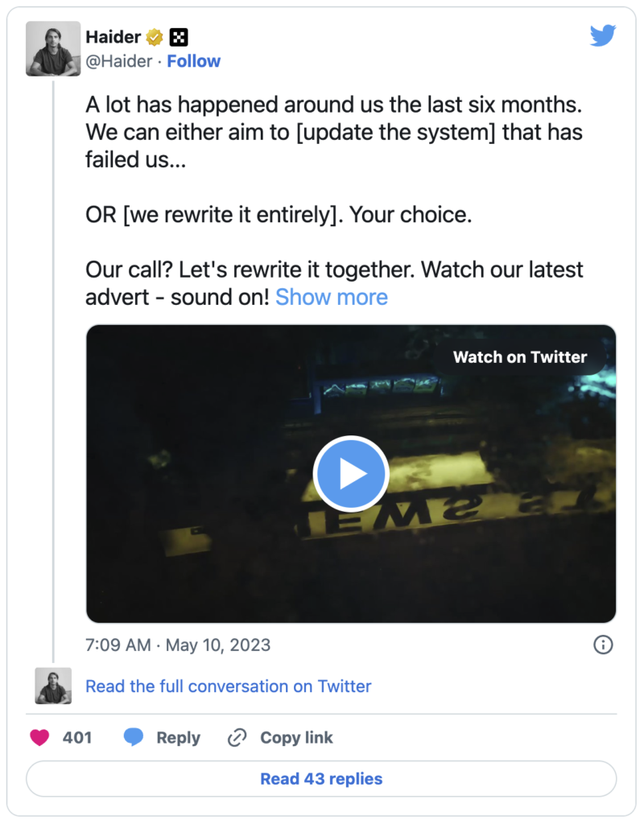The image size is (644, 824).
Task: Open the @Haider handle link
Action: point(119,61)
